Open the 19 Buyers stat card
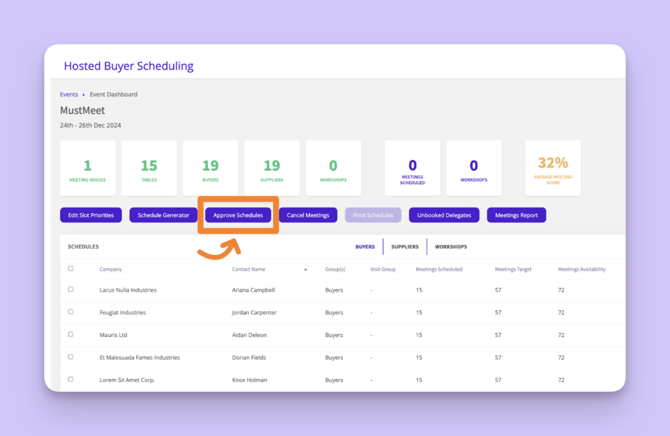 coord(210,168)
